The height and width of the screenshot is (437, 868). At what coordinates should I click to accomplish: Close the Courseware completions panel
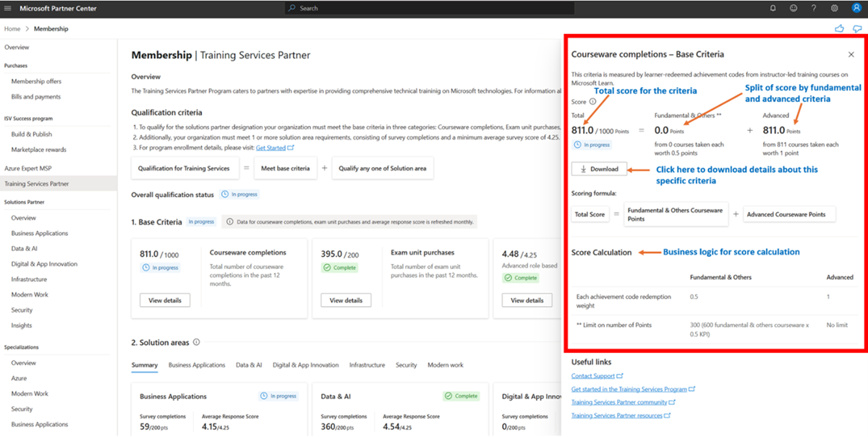coord(851,54)
